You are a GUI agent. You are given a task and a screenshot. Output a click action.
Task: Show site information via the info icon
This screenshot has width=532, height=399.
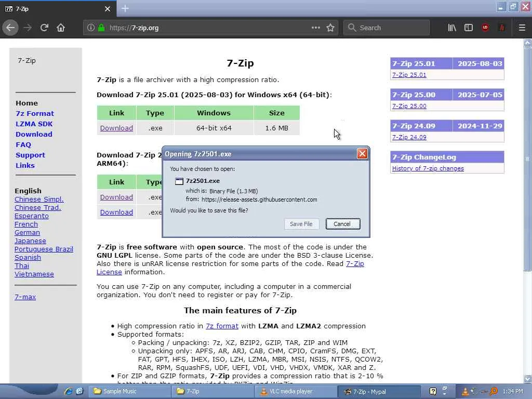click(x=90, y=28)
